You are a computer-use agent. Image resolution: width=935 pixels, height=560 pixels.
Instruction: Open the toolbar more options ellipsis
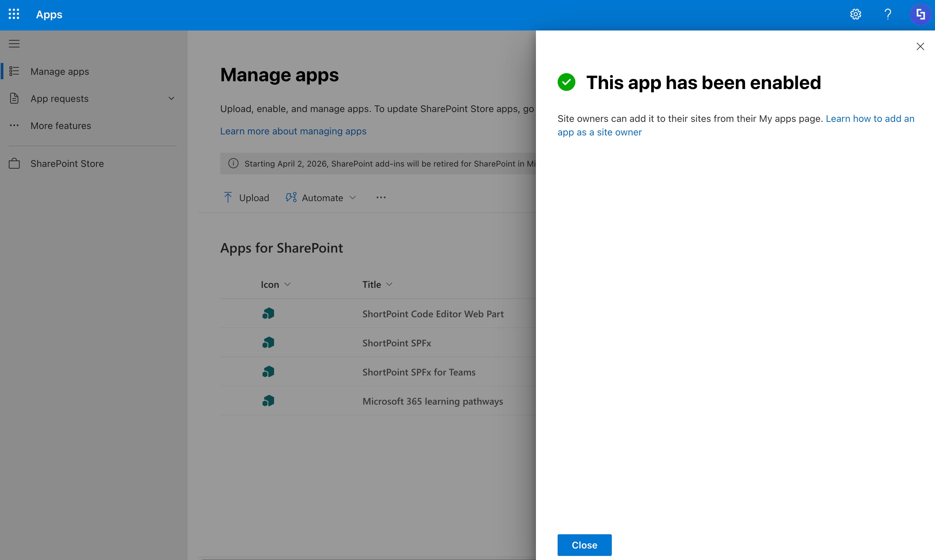click(381, 197)
